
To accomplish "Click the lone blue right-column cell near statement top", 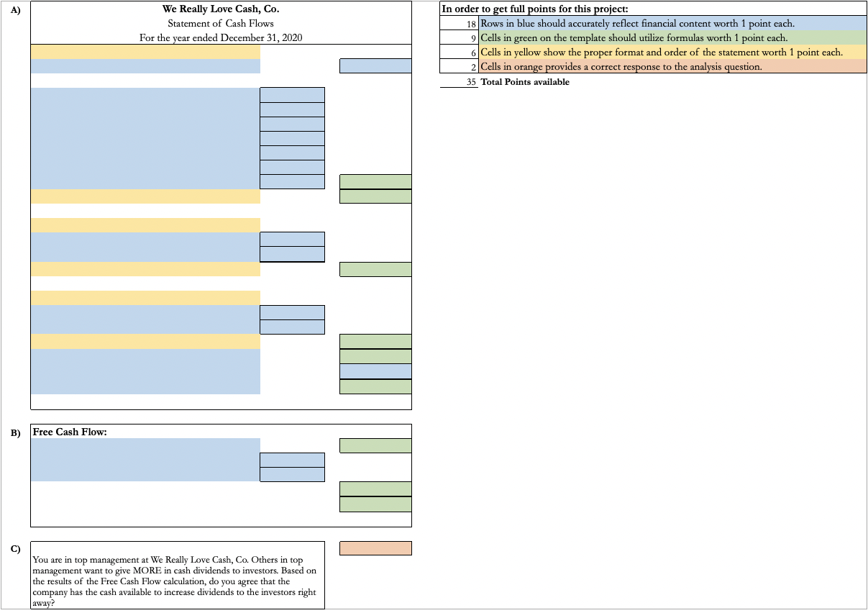I will [375, 66].
